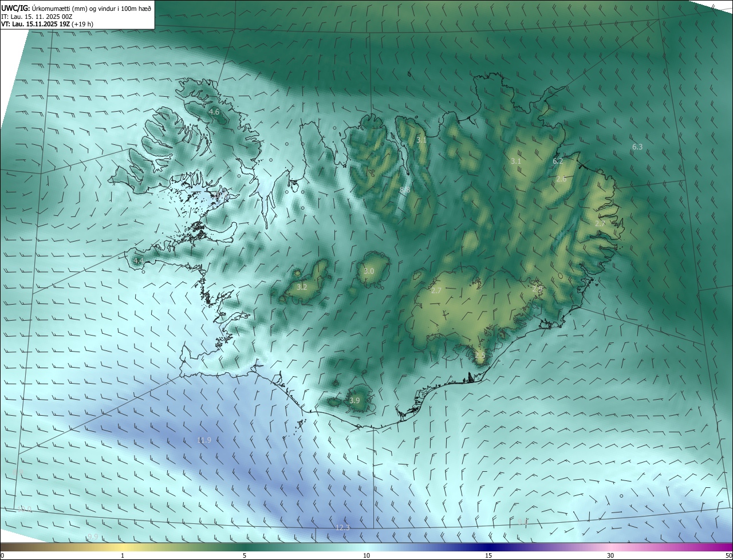This screenshot has width=733, height=560.
Task: Click the colorbar tick label 1
Action: [123, 555]
